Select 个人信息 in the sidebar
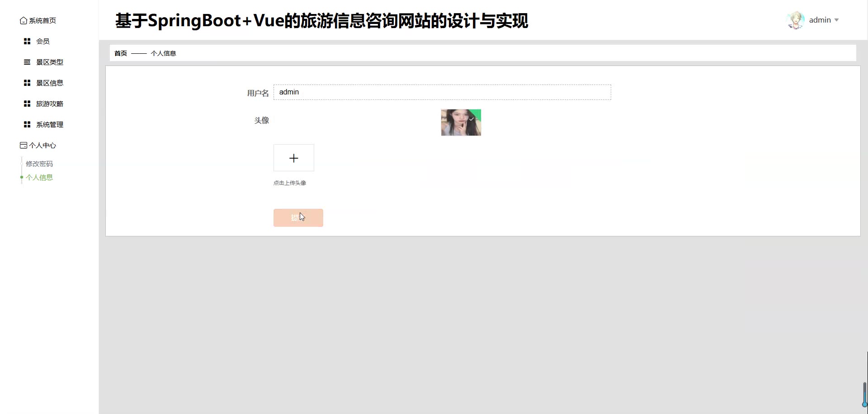This screenshot has width=868, height=414. 39,177
